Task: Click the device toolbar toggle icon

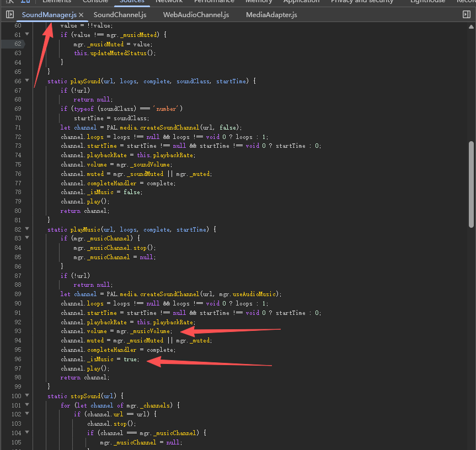Action: click(x=25, y=2)
